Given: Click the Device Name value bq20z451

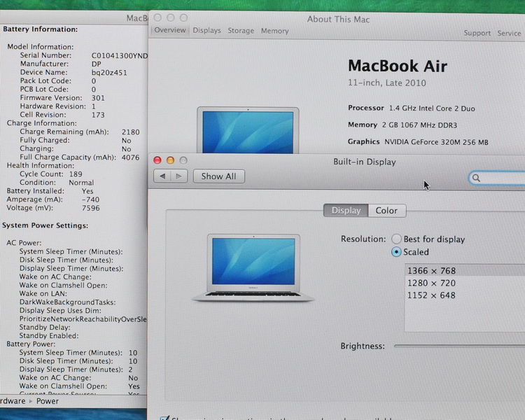Looking at the screenshot, I should point(109,73).
